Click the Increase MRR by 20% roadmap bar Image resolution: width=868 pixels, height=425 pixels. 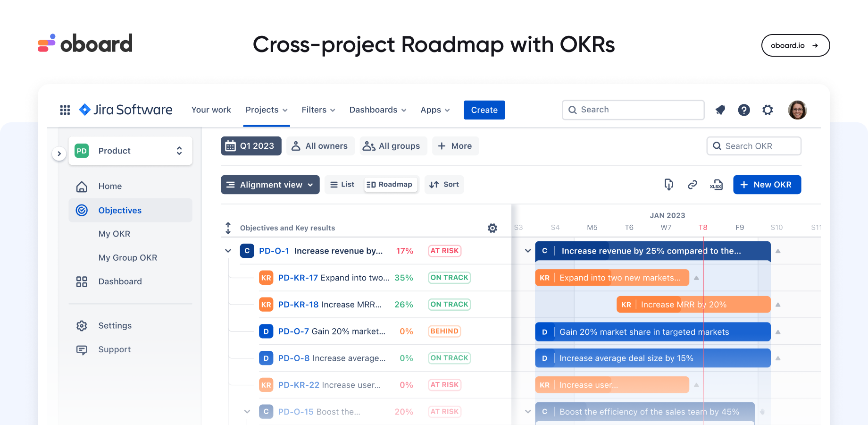point(693,305)
